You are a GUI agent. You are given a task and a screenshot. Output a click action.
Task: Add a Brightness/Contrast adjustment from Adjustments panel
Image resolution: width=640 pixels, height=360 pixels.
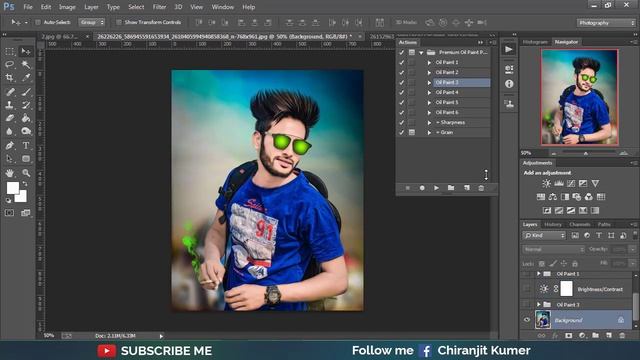[546, 184]
